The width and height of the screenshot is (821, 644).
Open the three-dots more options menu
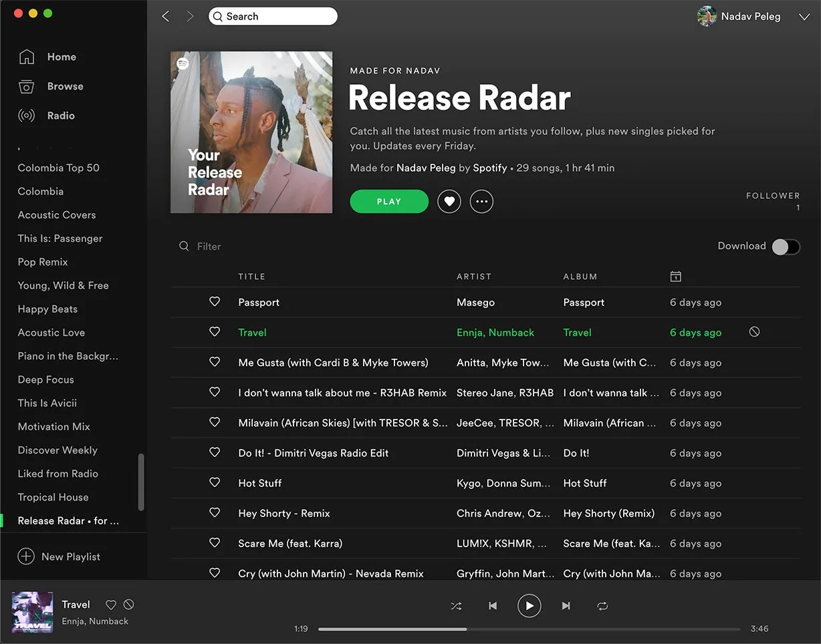[x=481, y=201]
